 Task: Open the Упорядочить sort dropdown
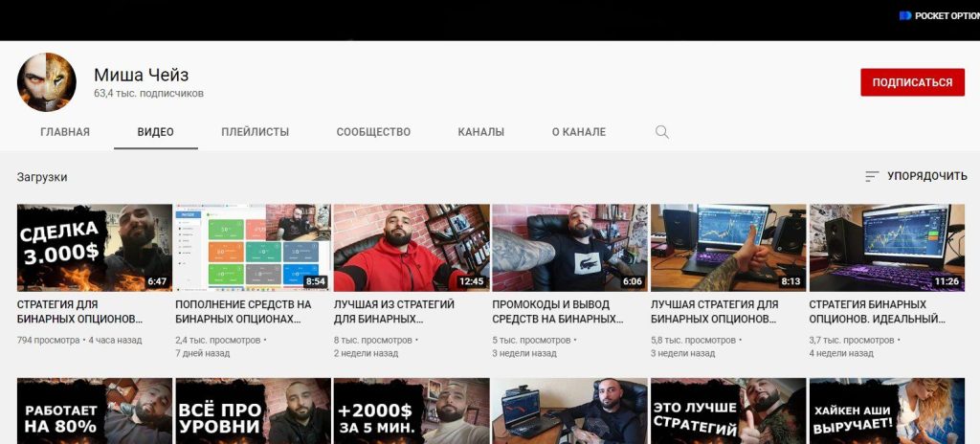916,177
